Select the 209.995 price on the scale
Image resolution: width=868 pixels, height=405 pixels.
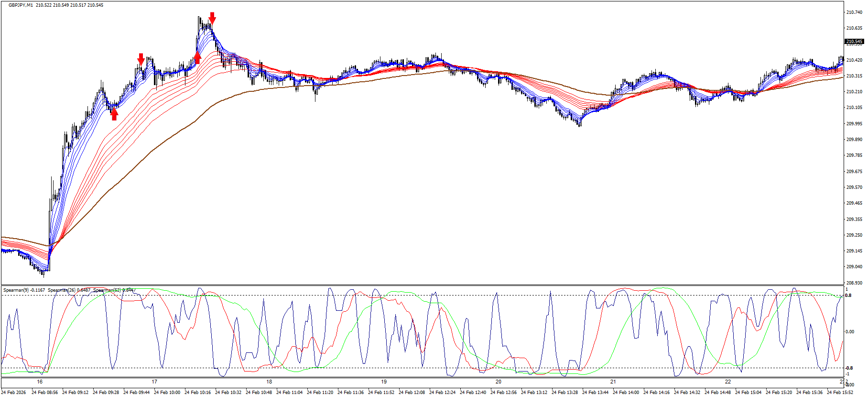(854, 124)
